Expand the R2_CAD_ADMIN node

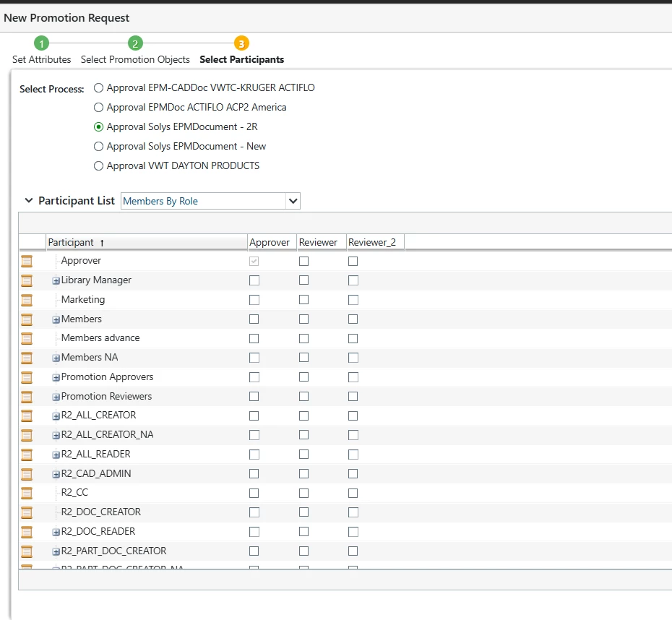pos(56,474)
